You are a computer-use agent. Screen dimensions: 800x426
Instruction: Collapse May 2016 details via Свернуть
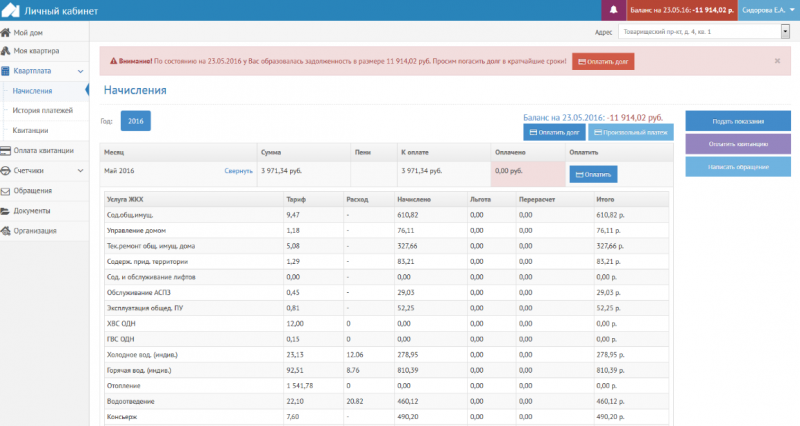pyautogui.click(x=238, y=172)
